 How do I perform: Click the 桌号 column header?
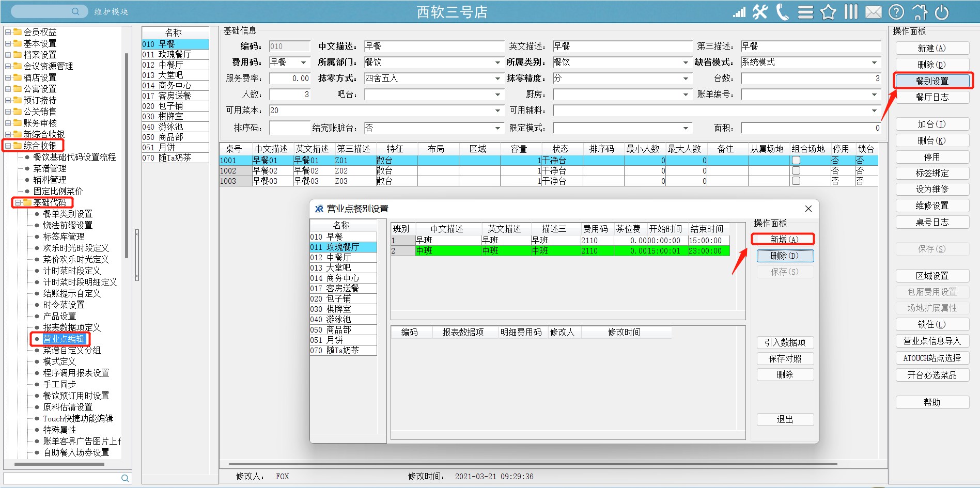point(236,149)
